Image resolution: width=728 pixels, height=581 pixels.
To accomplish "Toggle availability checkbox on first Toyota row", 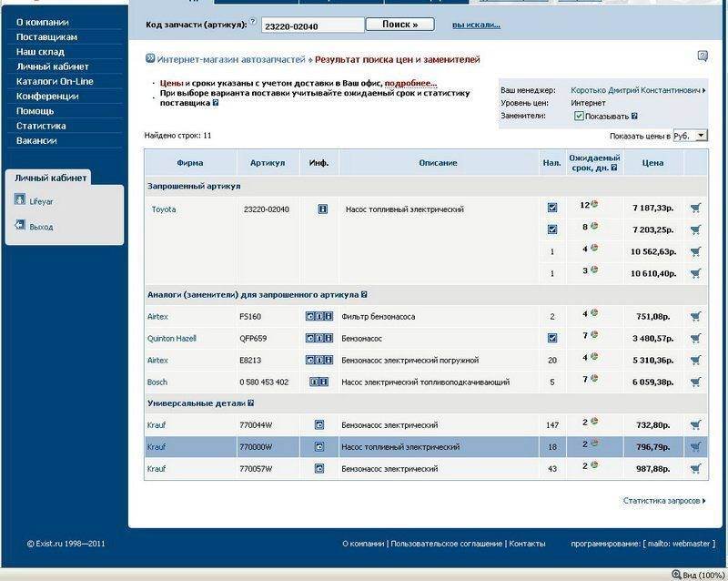I will pyautogui.click(x=551, y=208).
